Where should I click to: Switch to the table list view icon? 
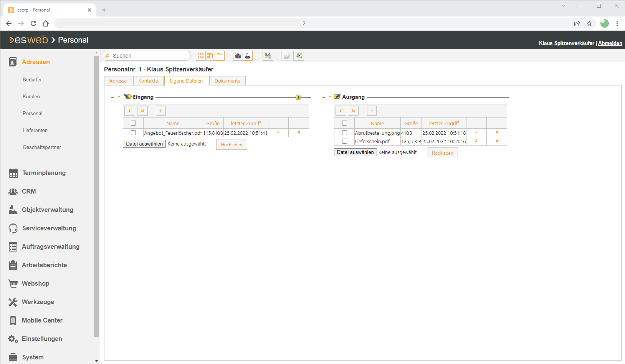point(200,56)
